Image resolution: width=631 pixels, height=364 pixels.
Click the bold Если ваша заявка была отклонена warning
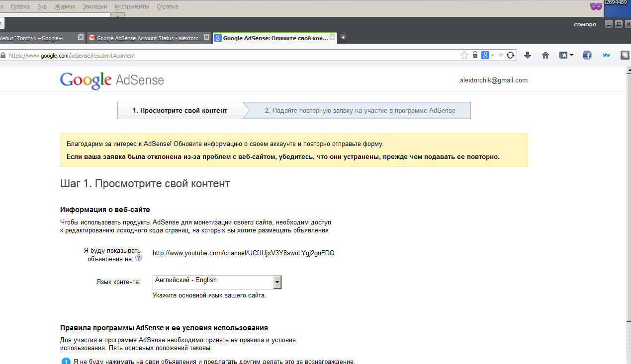[x=283, y=157]
